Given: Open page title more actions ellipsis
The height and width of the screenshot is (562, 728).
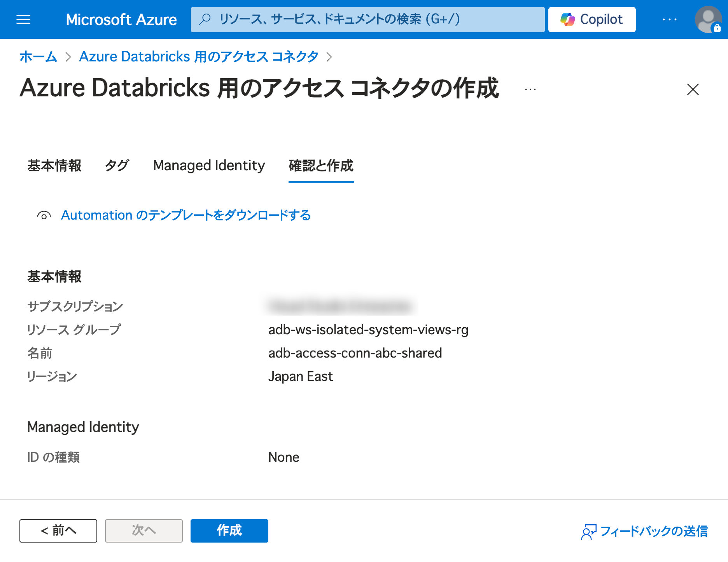Looking at the screenshot, I should pos(530,89).
